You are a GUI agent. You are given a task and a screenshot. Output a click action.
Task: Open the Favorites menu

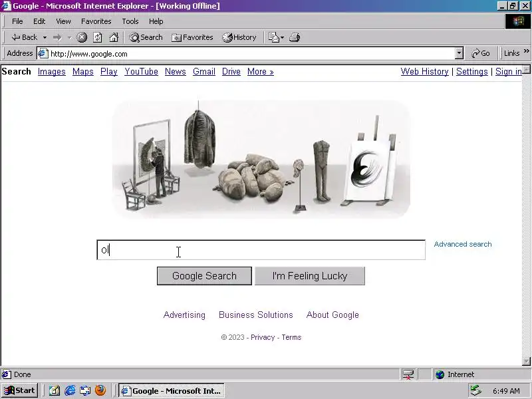(x=96, y=21)
